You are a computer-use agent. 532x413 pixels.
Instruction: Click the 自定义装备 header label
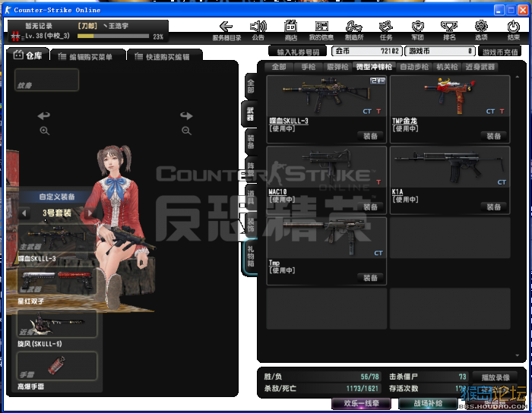tap(57, 197)
